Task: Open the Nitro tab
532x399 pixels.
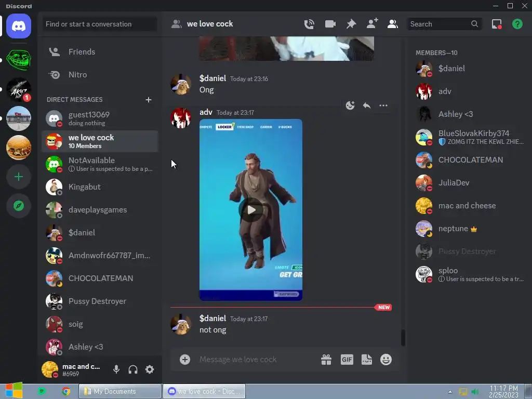Action: click(x=100, y=75)
